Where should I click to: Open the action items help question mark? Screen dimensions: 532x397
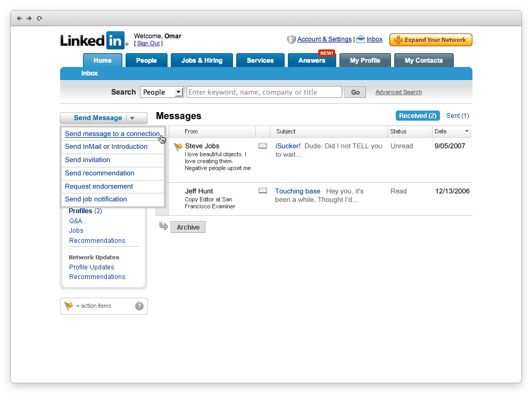pos(139,306)
